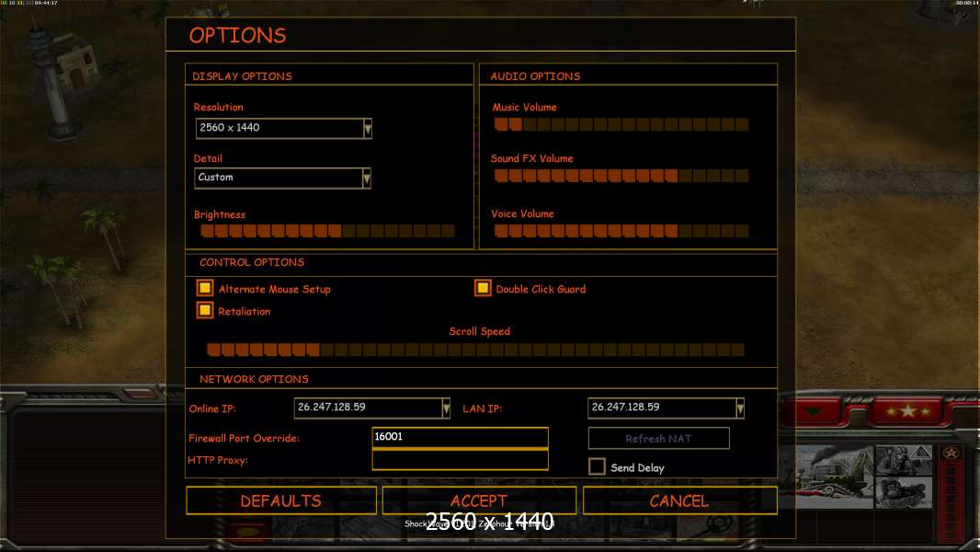Click the Sound FX Volume label

(x=532, y=159)
